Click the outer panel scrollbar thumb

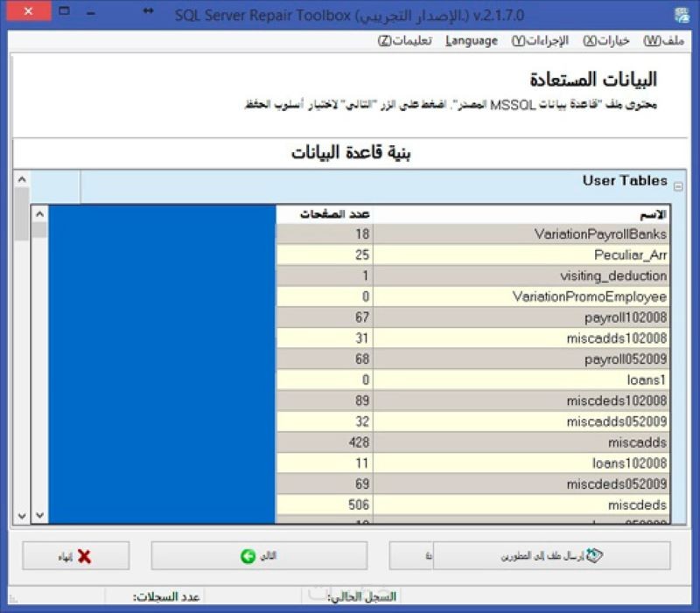click(x=21, y=213)
